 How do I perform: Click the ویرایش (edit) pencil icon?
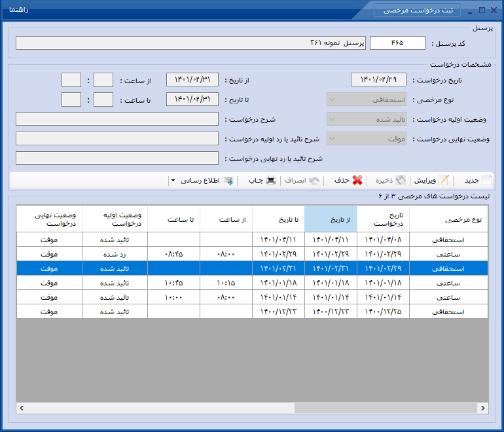tap(444, 180)
